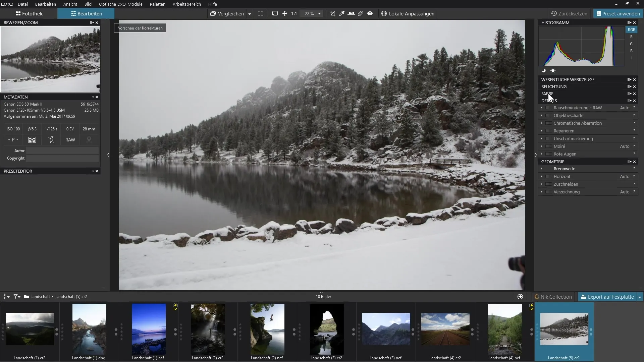Expand the Rauschminderung - RAW section

[x=541, y=108]
